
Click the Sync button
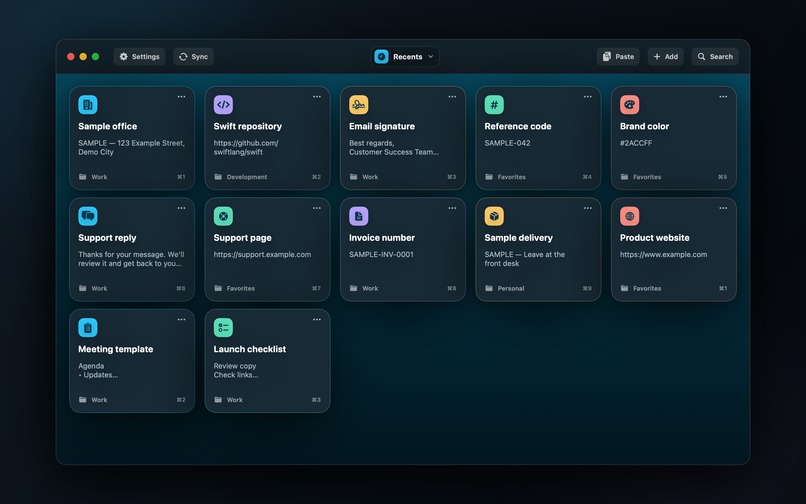[193, 57]
